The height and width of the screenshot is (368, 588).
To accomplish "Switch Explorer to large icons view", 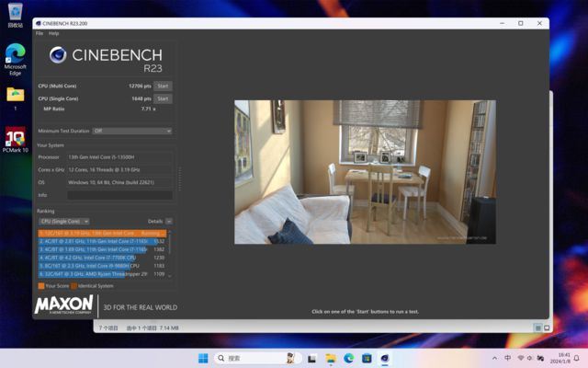I will coord(547,328).
